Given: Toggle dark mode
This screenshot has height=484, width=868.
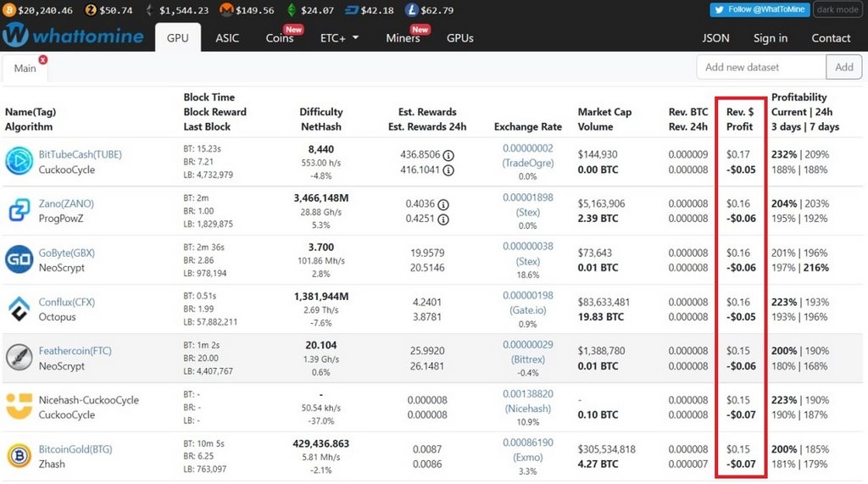Looking at the screenshot, I should 837,10.
